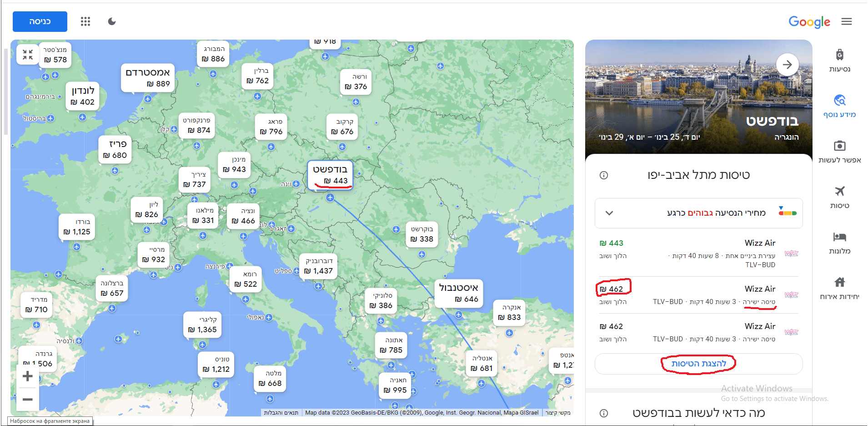
Task: Expand the trip prices insight dropdown
Action: click(609, 213)
